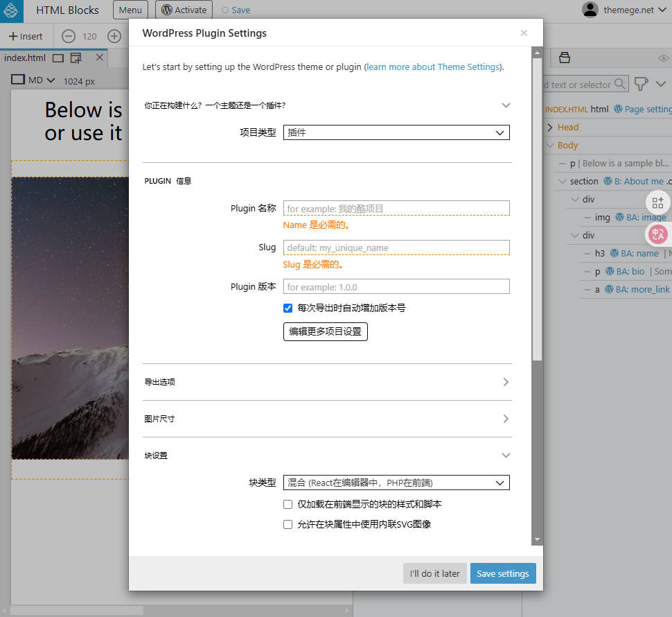
Task: Click the dialog vertical scrollbar thumb
Action: [537, 209]
